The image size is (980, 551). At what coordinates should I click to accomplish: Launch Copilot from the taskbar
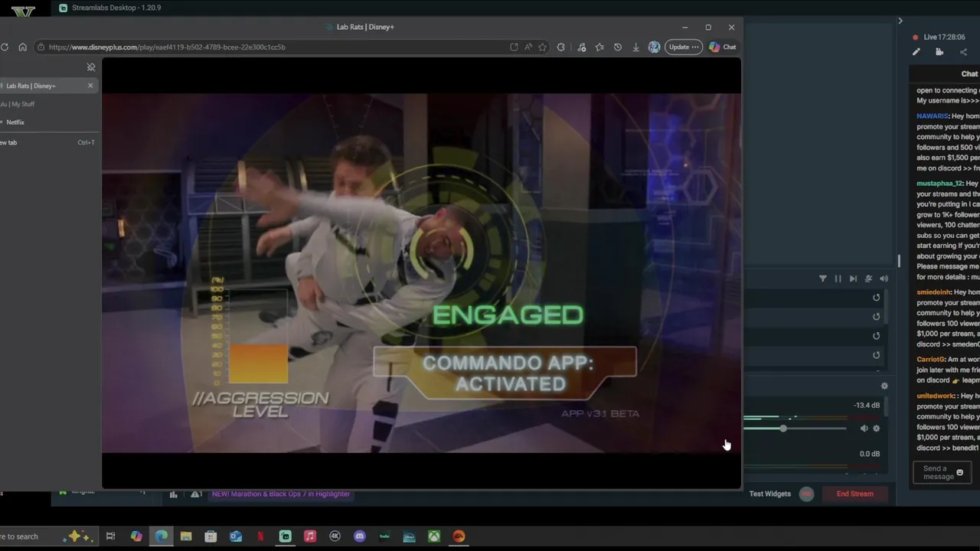click(x=136, y=536)
